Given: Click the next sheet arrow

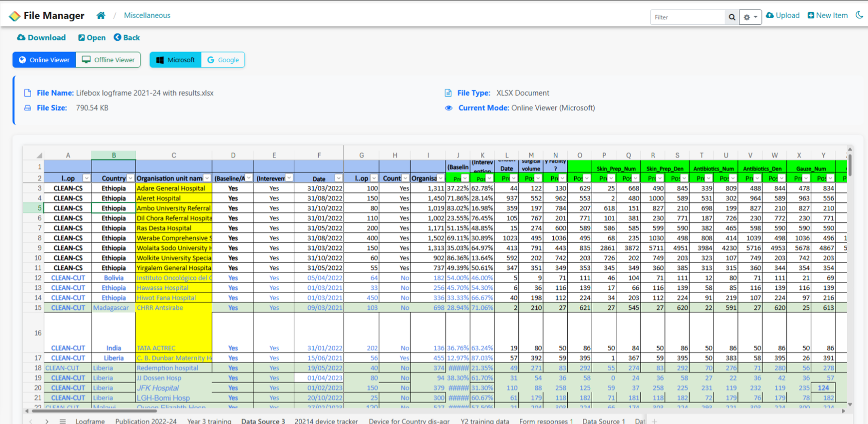Looking at the screenshot, I should (47, 421).
